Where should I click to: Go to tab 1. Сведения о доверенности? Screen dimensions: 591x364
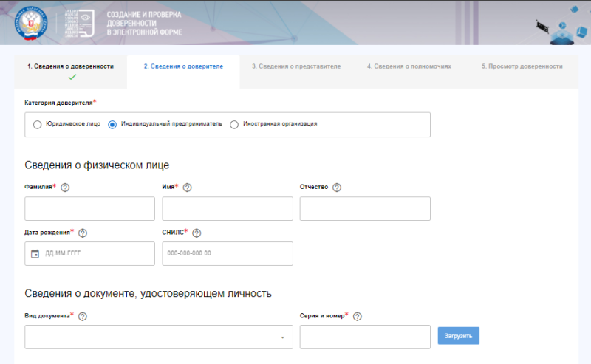pyautogui.click(x=70, y=72)
